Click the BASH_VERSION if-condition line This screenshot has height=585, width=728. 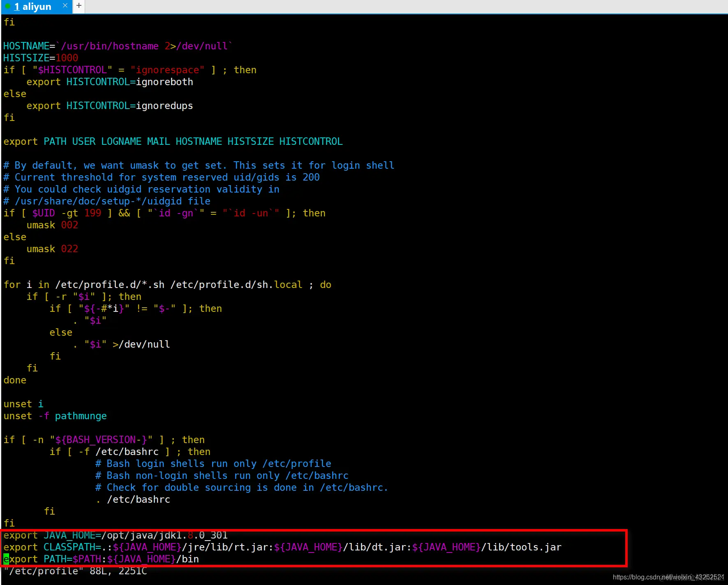point(104,440)
